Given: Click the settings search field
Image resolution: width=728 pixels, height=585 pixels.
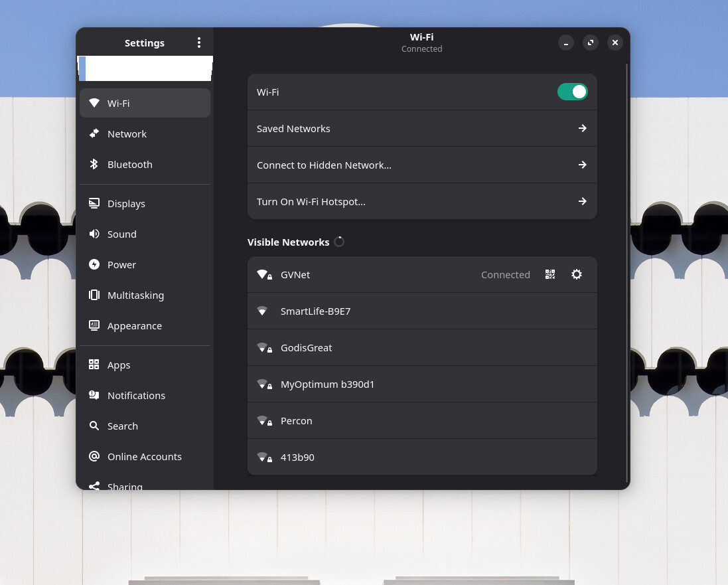Looking at the screenshot, I should tap(145, 68).
